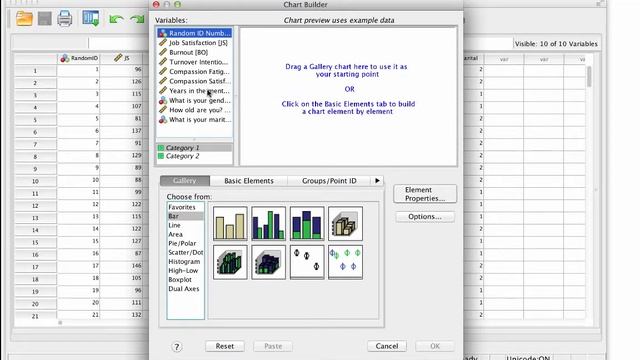Select the Clustered 3-D Bar thumbnail

(x=230, y=262)
